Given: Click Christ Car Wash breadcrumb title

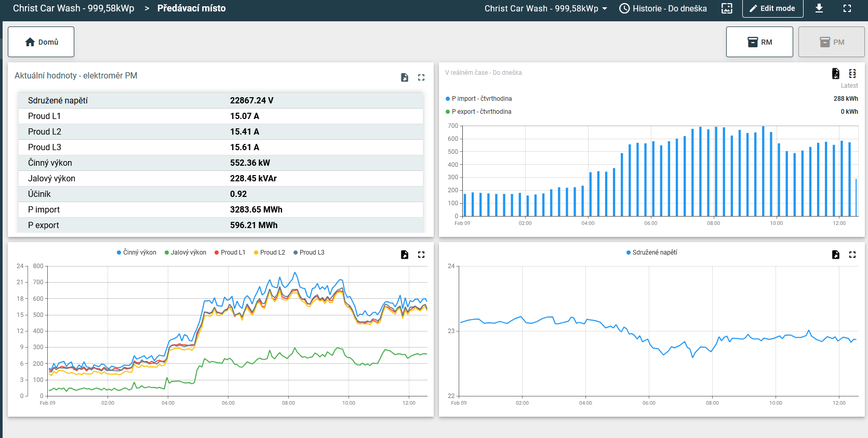Looking at the screenshot, I should coord(73,8).
